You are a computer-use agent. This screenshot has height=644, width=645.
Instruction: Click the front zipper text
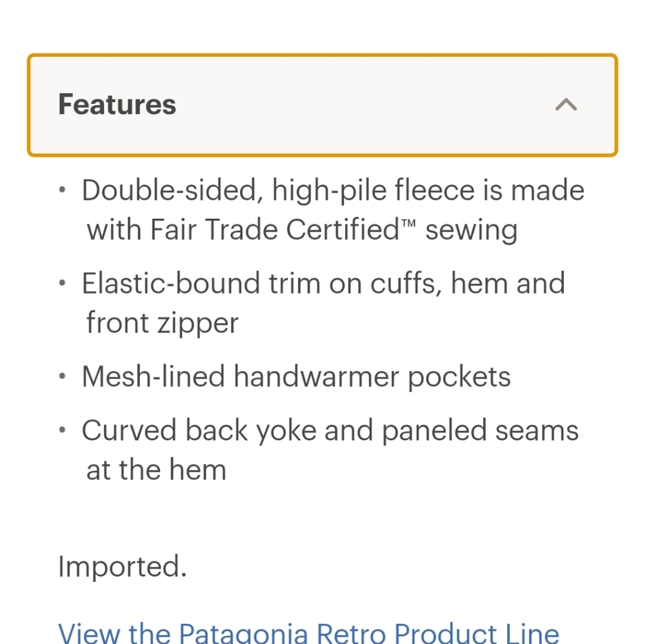(162, 323)
